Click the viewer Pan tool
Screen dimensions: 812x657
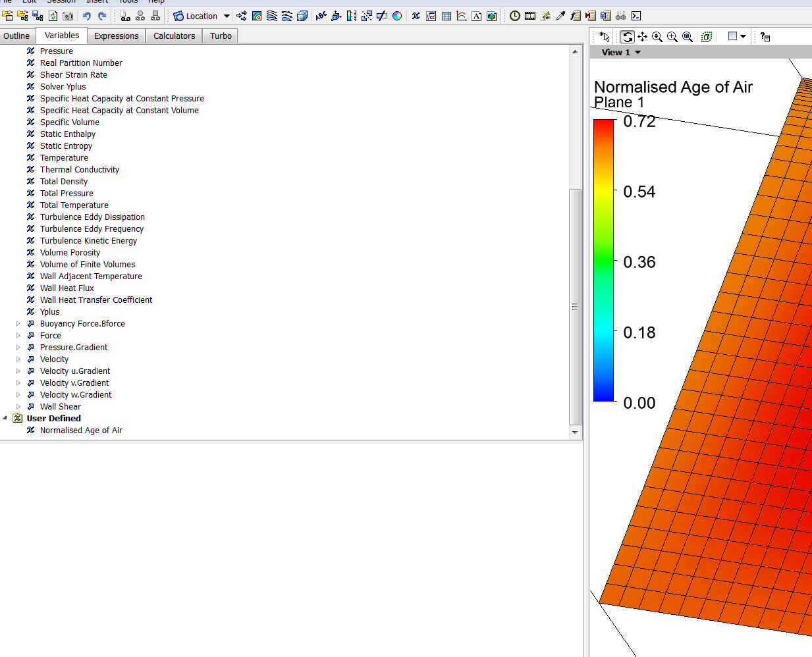click(x=642, y=37)
